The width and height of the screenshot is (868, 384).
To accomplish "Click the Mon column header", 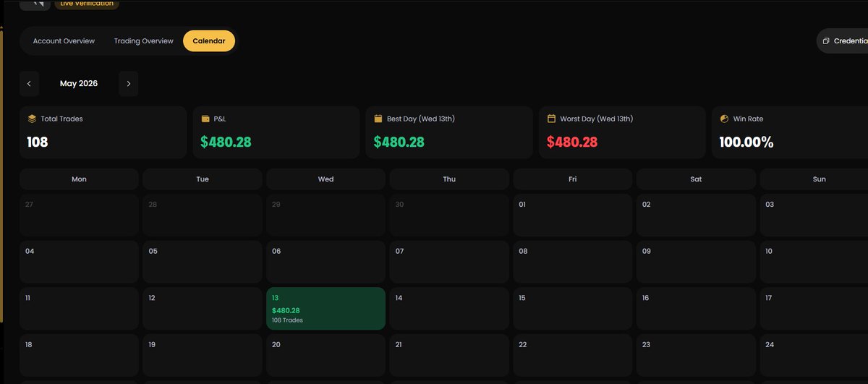I will point(79,179).
